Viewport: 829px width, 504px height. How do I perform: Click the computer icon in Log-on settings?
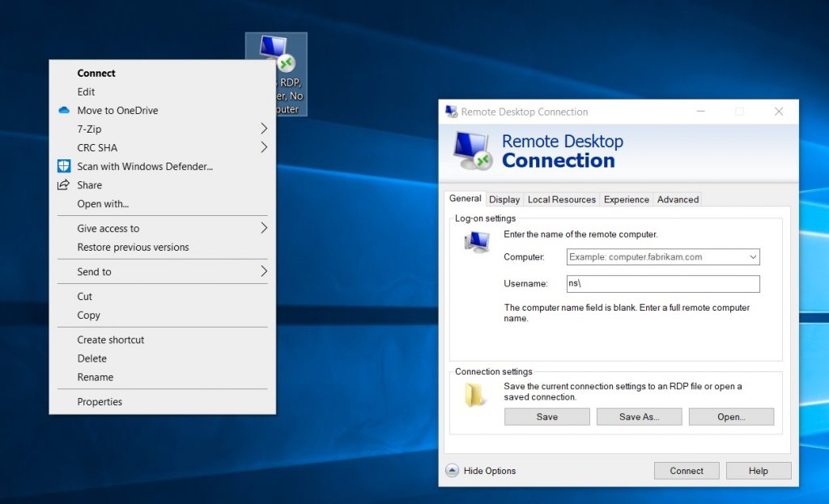click(477, 241)
